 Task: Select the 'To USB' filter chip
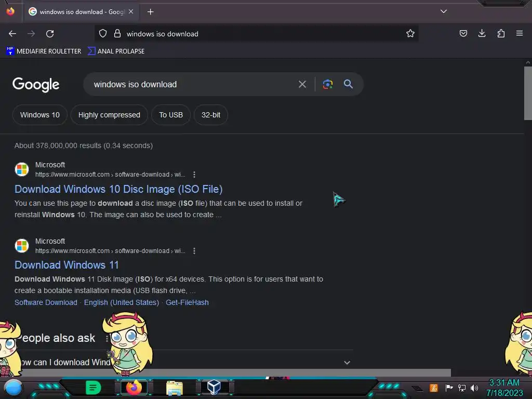point(171,115)
